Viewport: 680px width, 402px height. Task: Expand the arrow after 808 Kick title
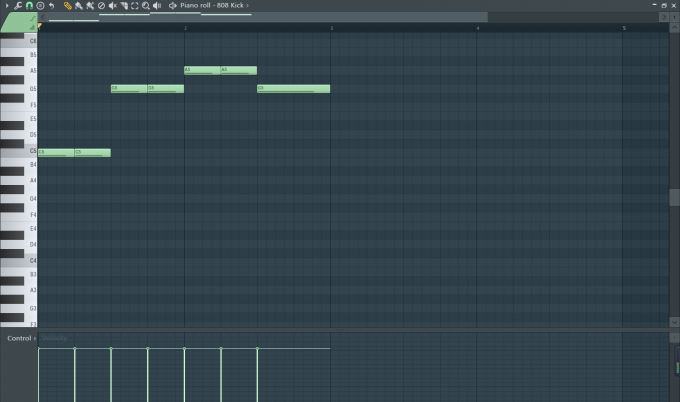pos(248,5)
